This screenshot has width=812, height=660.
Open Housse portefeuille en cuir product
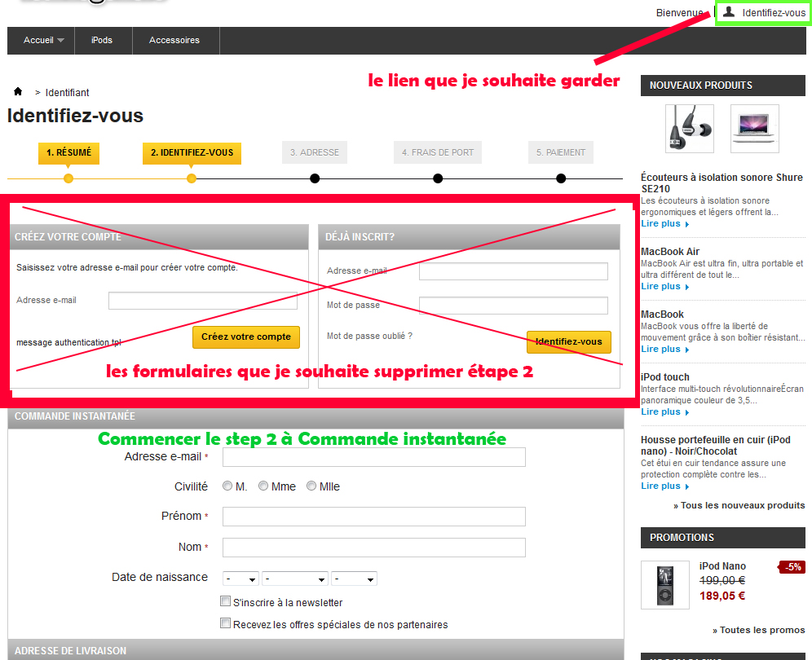716,445
